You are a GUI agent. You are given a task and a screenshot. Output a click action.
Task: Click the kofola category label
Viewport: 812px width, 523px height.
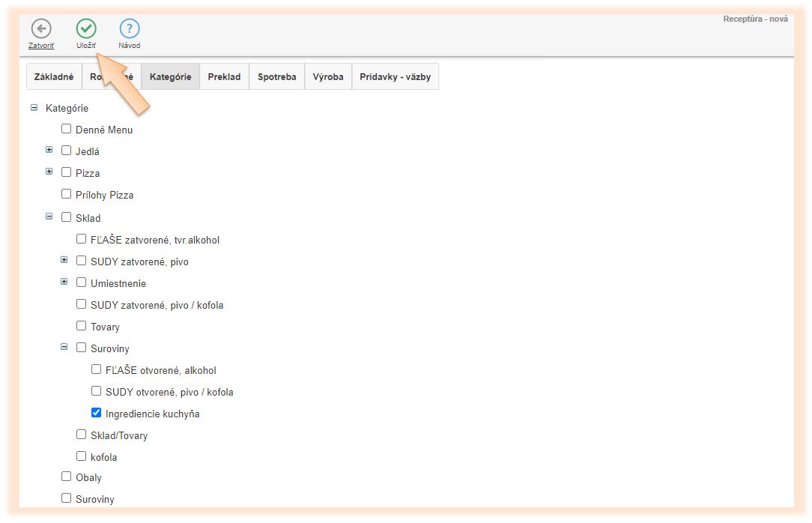[103, 457]
